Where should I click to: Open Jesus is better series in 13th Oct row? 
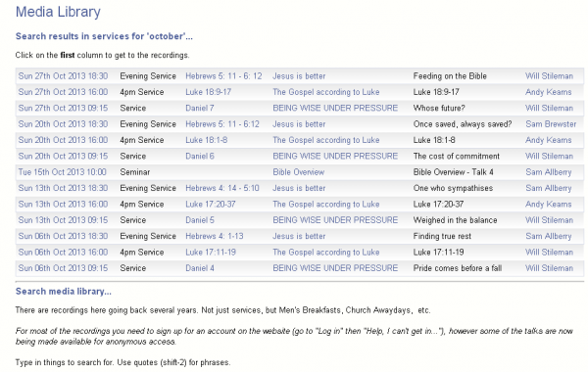(299, 188)
